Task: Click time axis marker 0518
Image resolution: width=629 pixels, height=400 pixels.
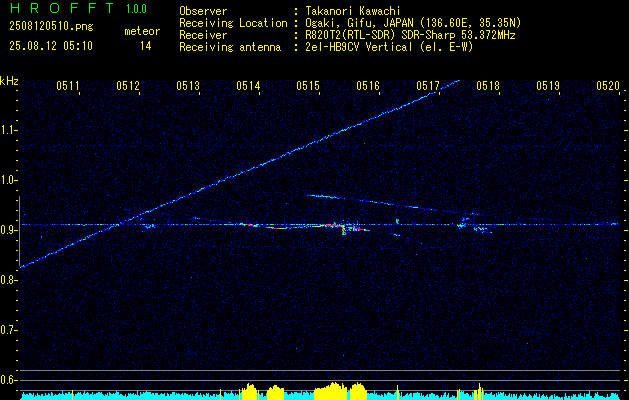Action: 488,86
